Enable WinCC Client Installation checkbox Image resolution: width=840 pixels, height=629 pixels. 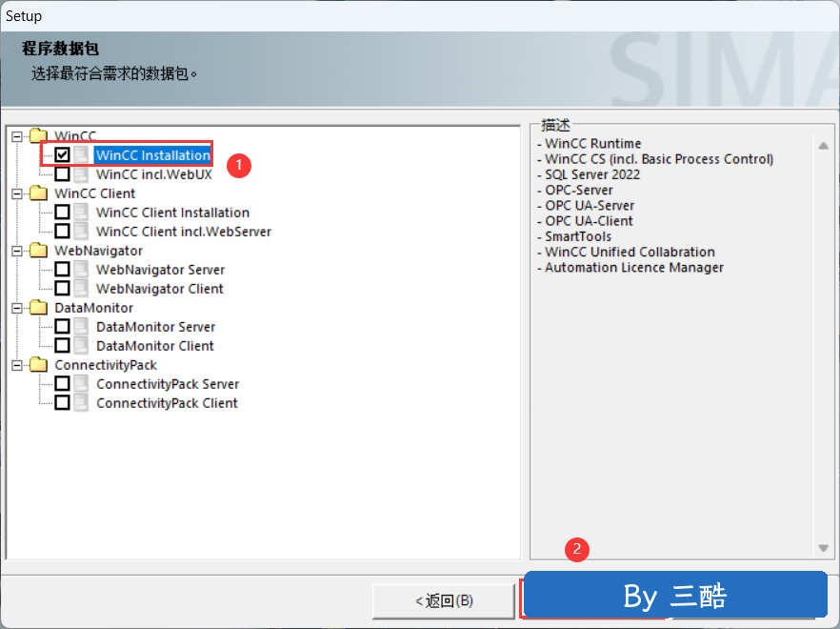pos(62,213)
